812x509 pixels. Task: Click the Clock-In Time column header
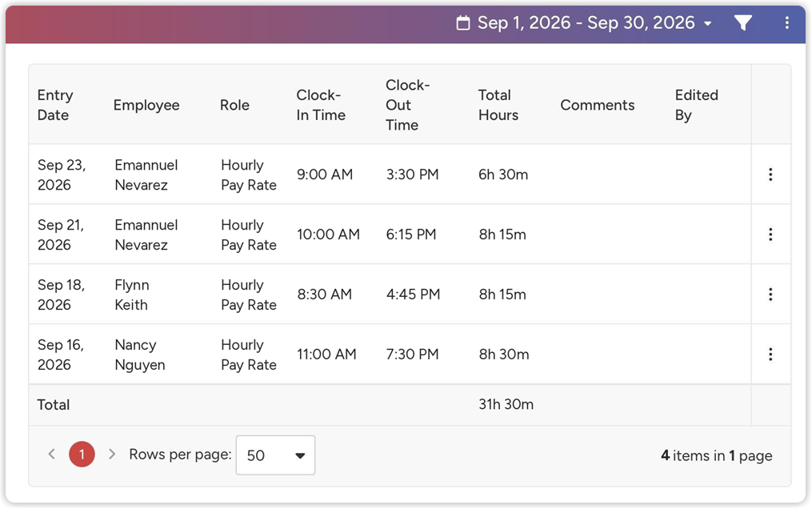(321, 105)
